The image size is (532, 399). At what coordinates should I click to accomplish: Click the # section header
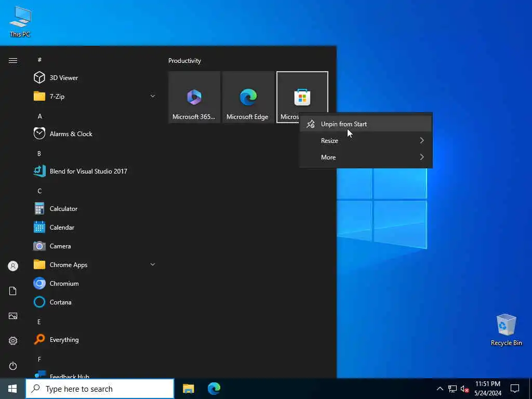(x=39, y=60)
